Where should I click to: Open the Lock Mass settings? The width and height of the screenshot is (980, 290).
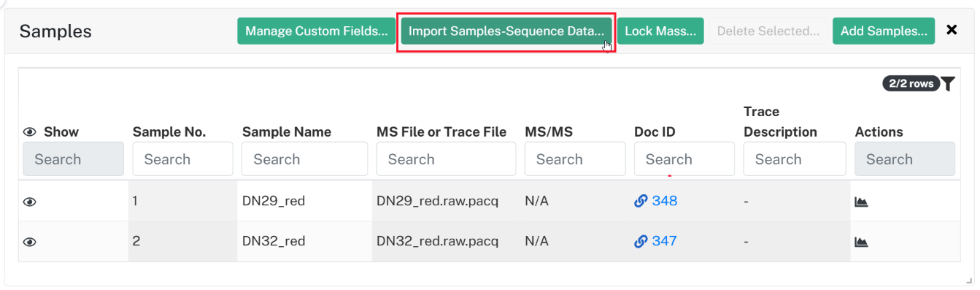click(660, 31)
